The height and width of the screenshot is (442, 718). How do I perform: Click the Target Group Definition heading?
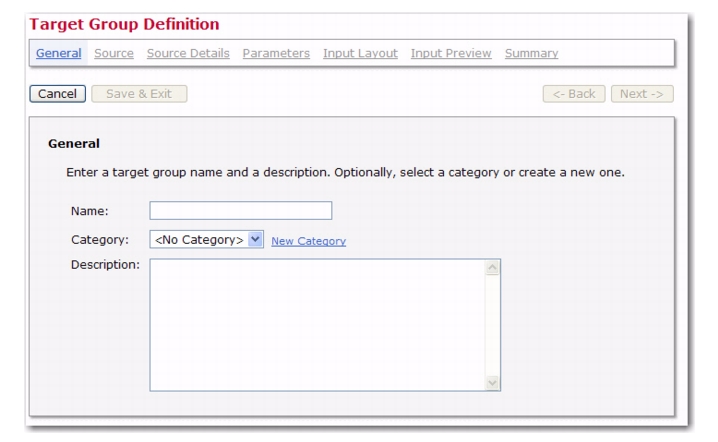(x=125, y=24)
